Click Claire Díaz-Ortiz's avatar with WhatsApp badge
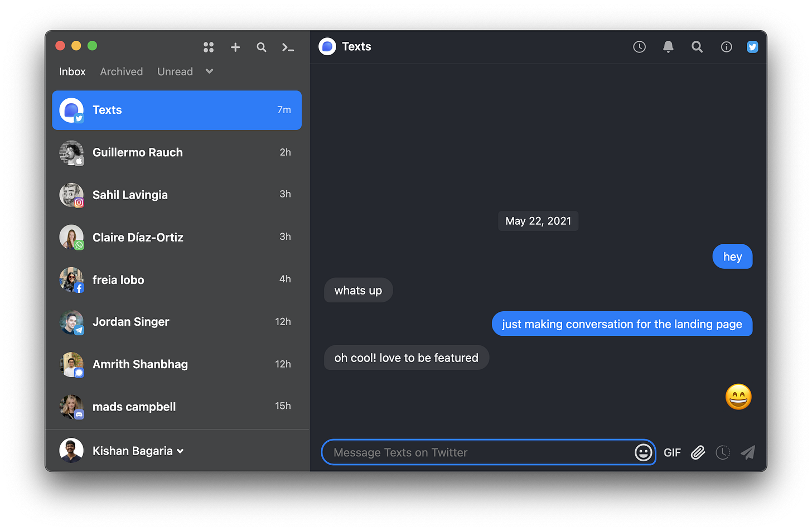 tap(71, 237)
